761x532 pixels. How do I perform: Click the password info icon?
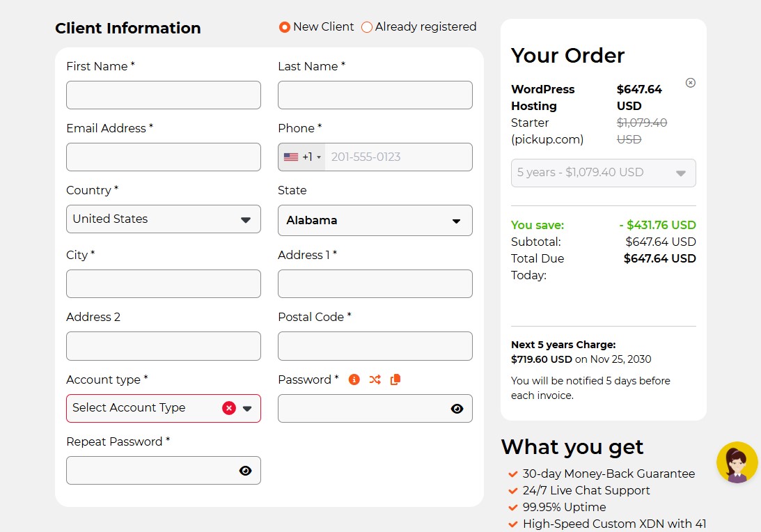tap(354, 380)
